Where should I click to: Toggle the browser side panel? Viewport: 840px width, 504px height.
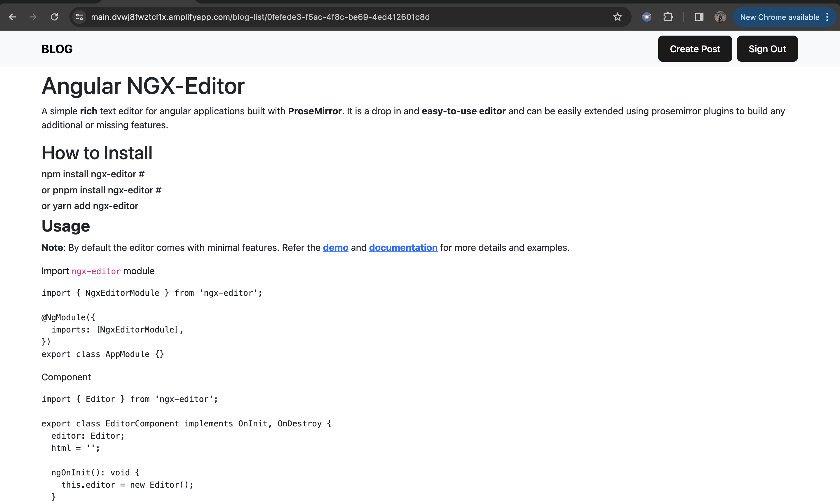699,17
